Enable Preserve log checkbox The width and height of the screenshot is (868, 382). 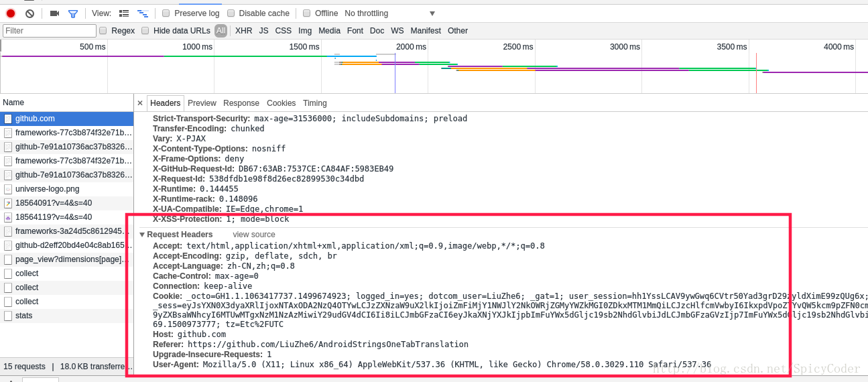coord(166,13)
